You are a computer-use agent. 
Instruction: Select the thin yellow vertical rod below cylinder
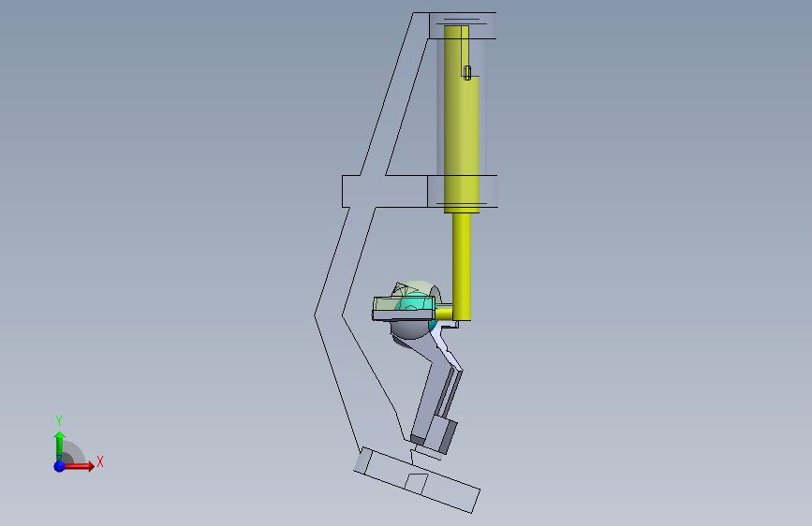[x=462, y=267]
